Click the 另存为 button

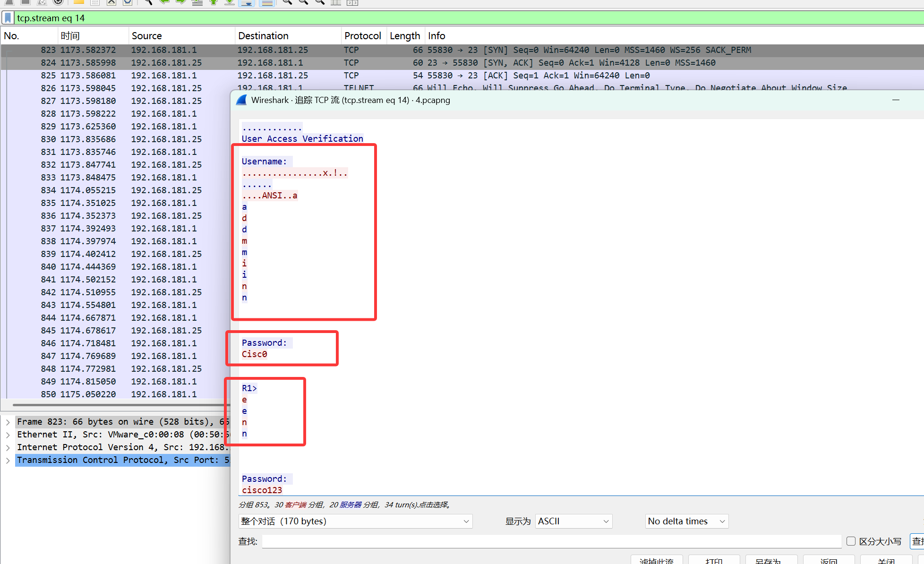click(x=771, y=560)
